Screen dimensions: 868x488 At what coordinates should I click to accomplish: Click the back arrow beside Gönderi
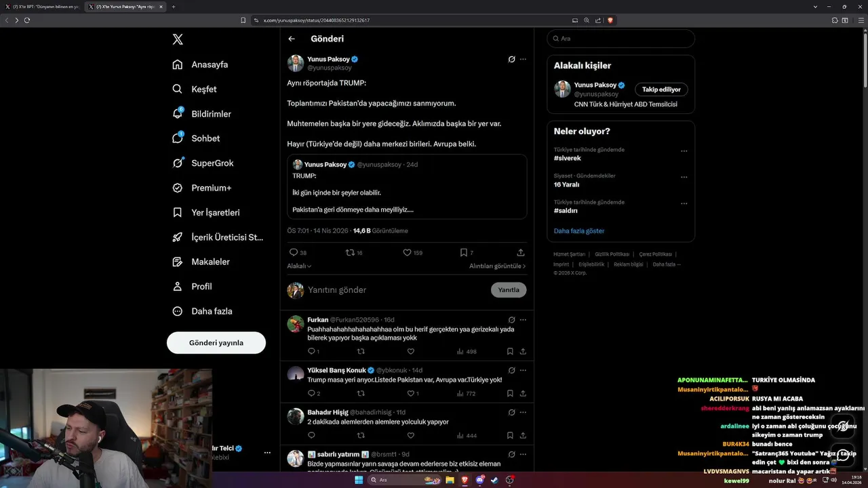point(292,39)
